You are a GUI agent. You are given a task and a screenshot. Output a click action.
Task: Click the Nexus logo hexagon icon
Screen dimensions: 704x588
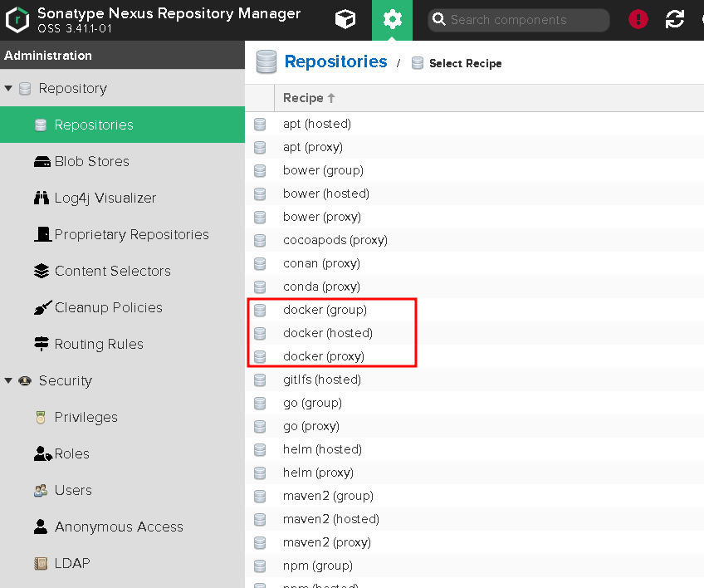coord(17,20)
